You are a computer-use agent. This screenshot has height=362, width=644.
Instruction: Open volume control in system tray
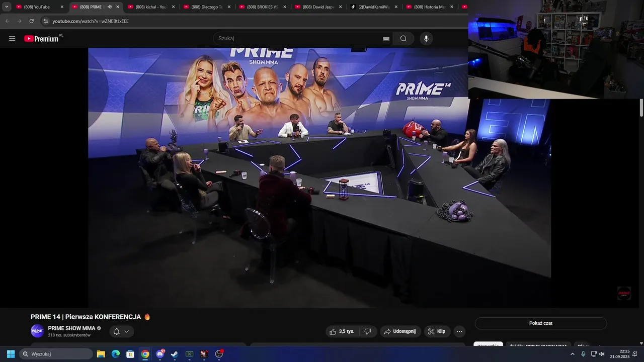point(601,354)
